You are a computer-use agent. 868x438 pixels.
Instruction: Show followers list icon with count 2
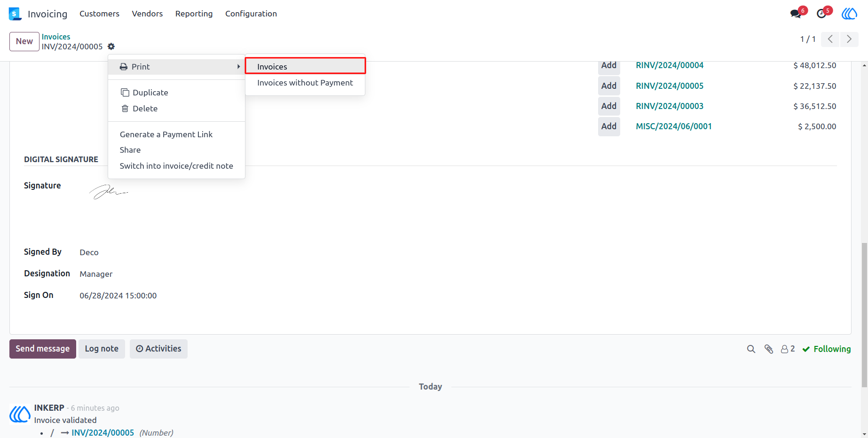pyautogui.click(x=788, y=349)
